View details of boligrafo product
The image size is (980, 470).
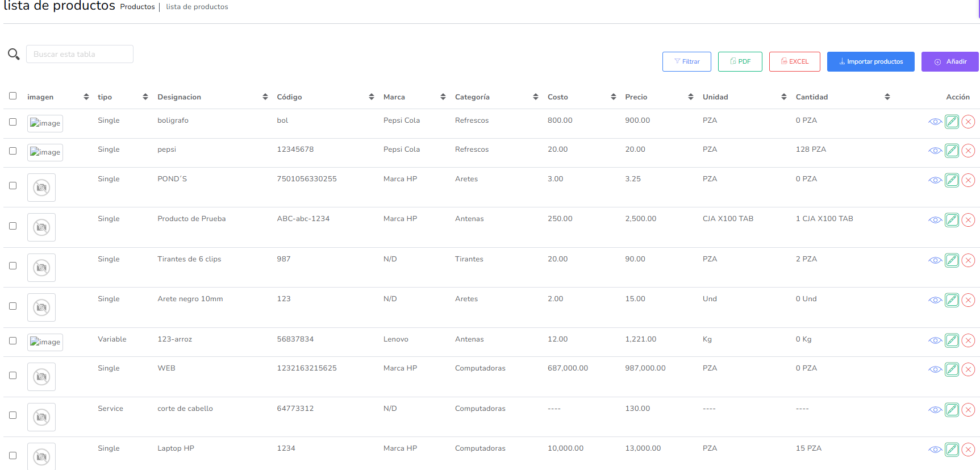935,122
